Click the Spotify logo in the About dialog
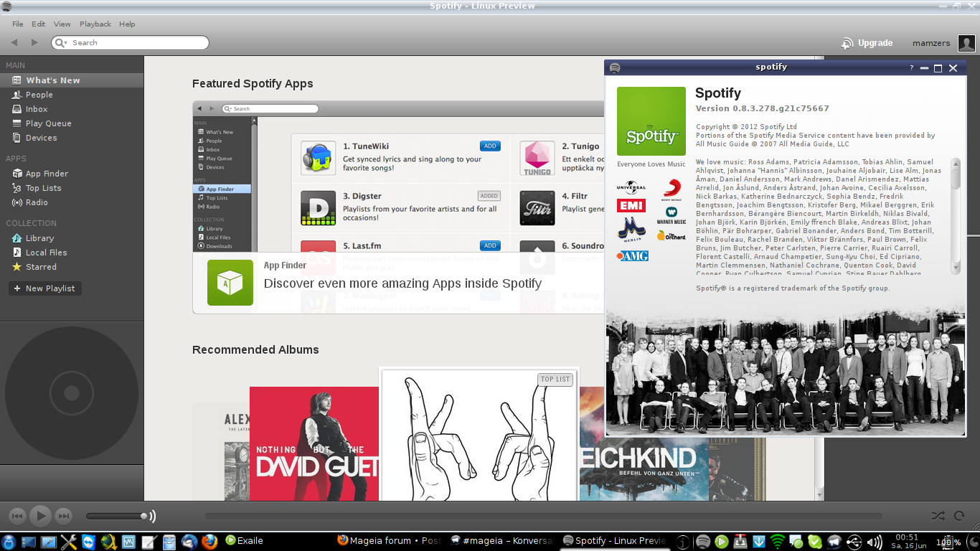 (x=651, y=121)
